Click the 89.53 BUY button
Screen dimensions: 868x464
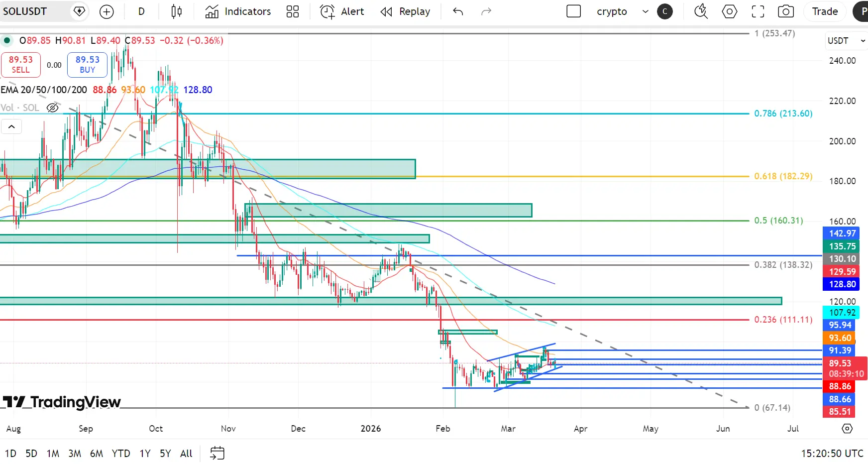click(x=88, y=65)
